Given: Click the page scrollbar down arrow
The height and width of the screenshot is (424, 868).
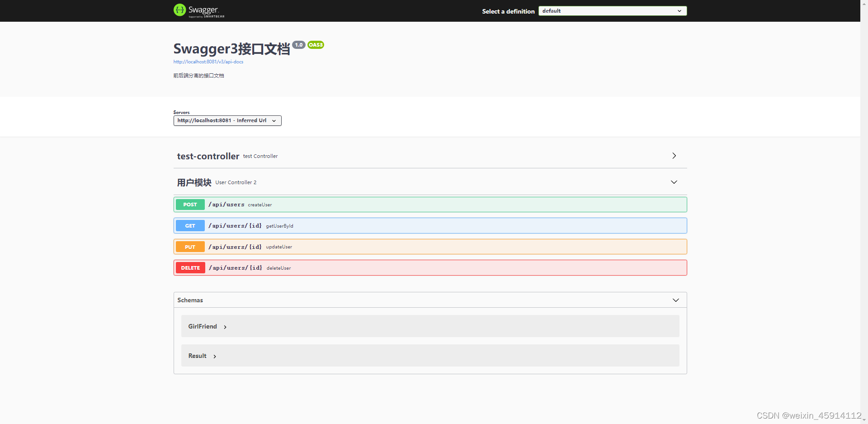Looking at the screenshot, I should 864,420.
